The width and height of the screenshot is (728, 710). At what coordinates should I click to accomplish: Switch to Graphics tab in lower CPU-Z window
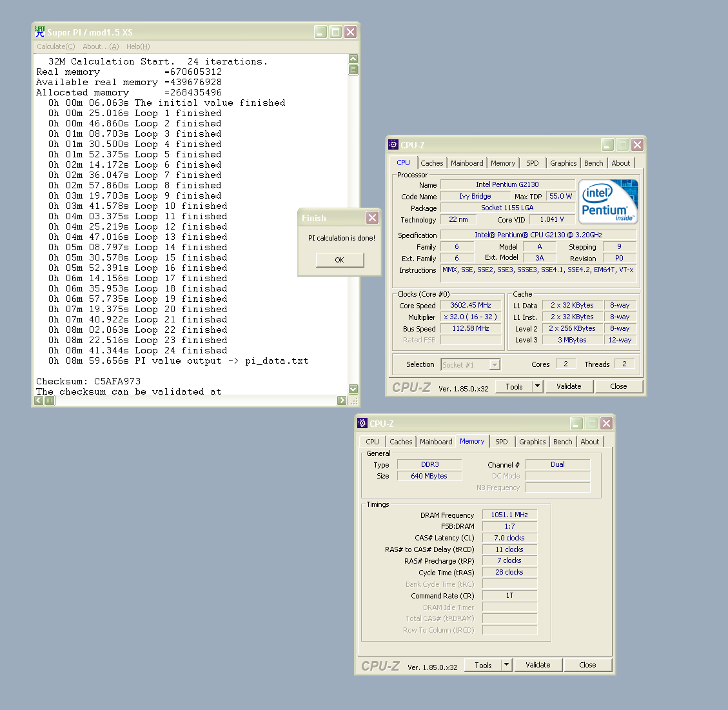pyautogui.click(x=532, y=442)
